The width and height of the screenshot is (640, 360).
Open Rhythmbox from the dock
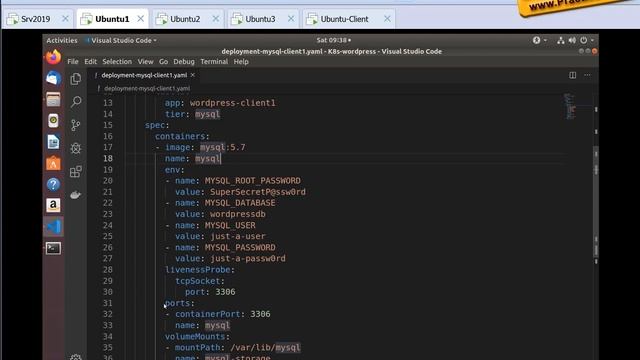point(53,121)
